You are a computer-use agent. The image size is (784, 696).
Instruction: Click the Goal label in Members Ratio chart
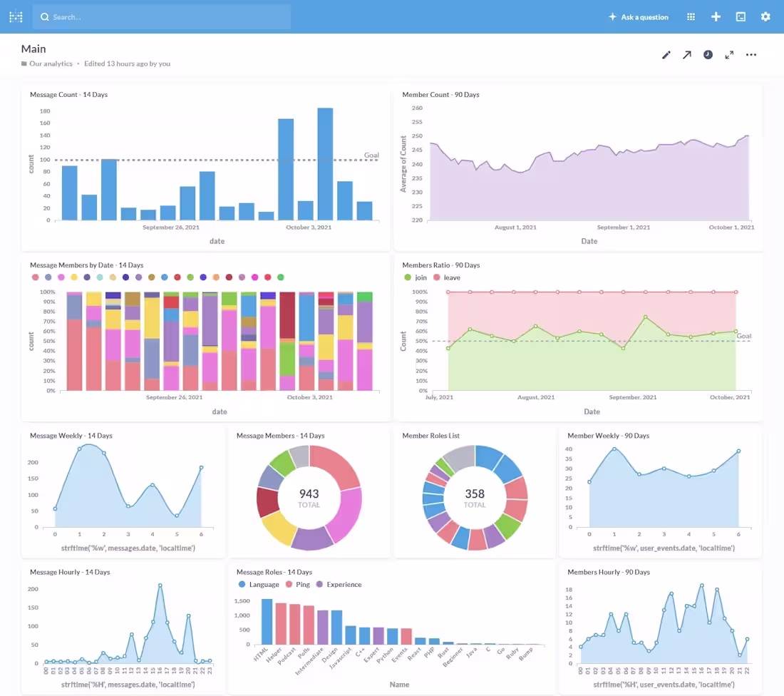pos(743,337)
